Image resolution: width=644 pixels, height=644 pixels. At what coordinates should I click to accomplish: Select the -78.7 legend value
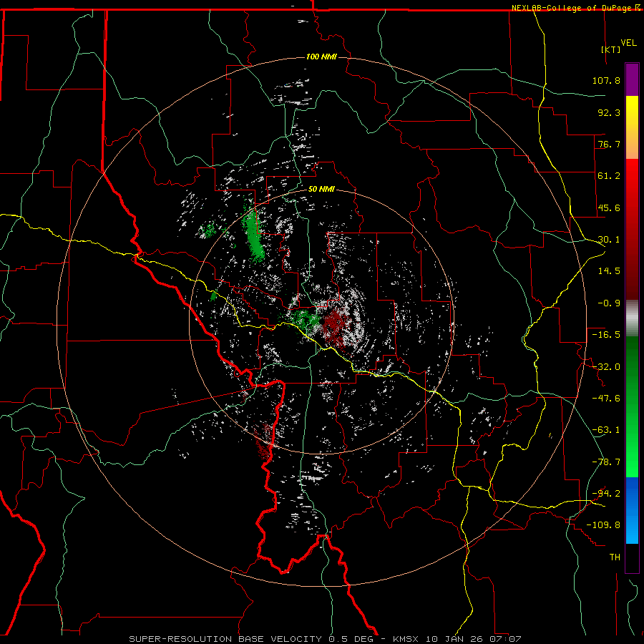[x=606, y=462]
